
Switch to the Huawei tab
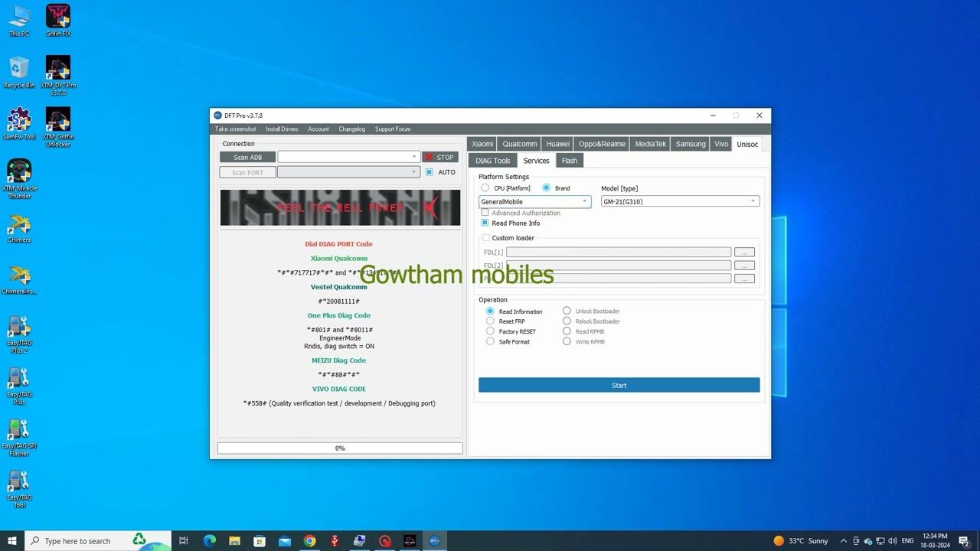click(557, 144)
